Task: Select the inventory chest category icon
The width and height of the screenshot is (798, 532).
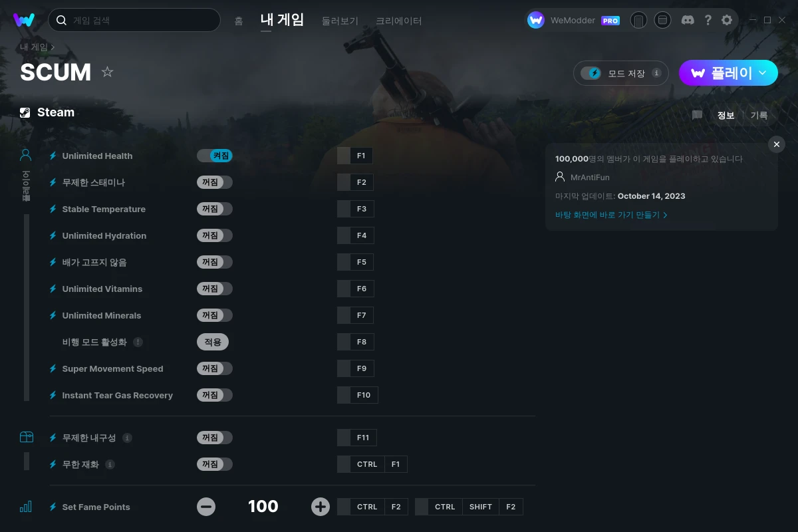Action: (26, 437)
